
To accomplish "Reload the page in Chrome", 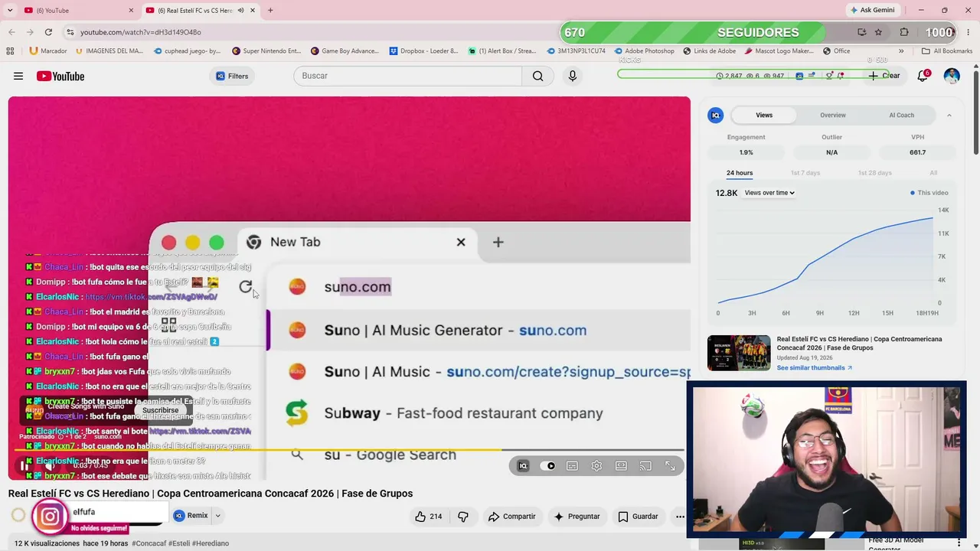I will tap(48, 32).
